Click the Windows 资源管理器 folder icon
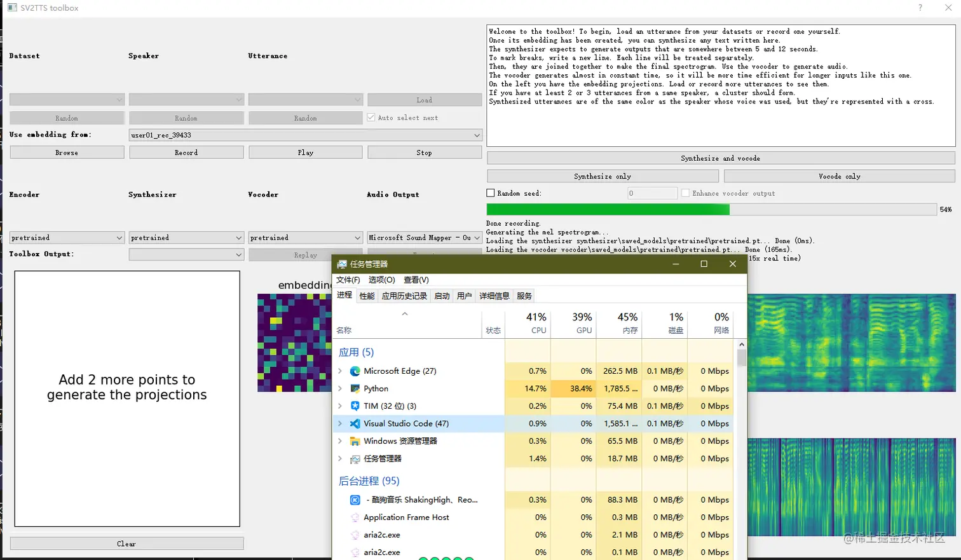This screenshot has width=961, height=560. (x=355, y=441)
